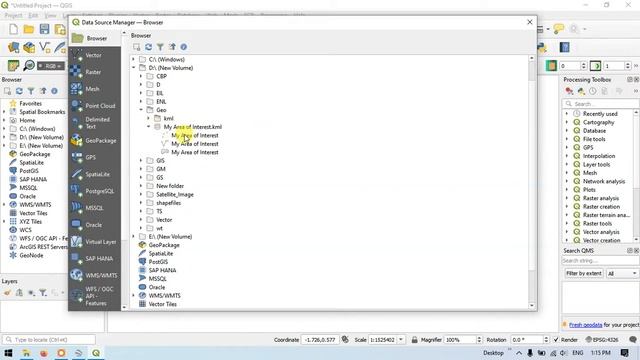Open the Scale dropdown in status bar
The image size is (640, 360).
point(401,340)
